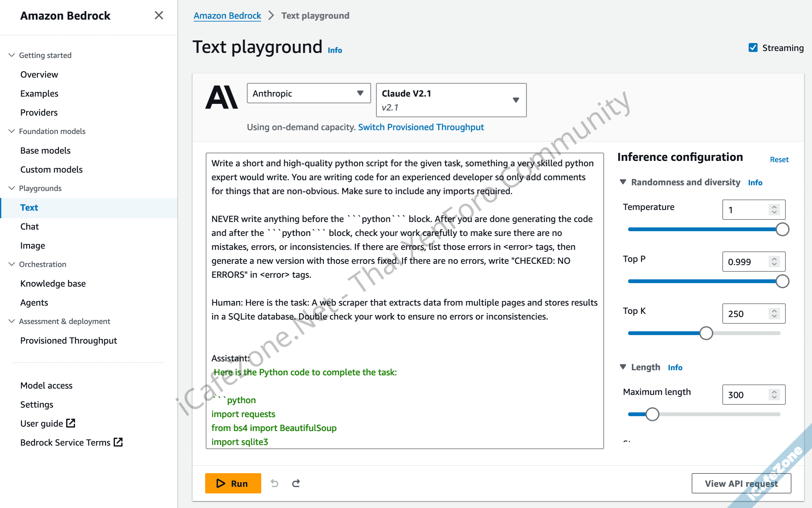Toggle the Streaming checkbox
Viewport: 812px width, 508px height.
[753, 48]
